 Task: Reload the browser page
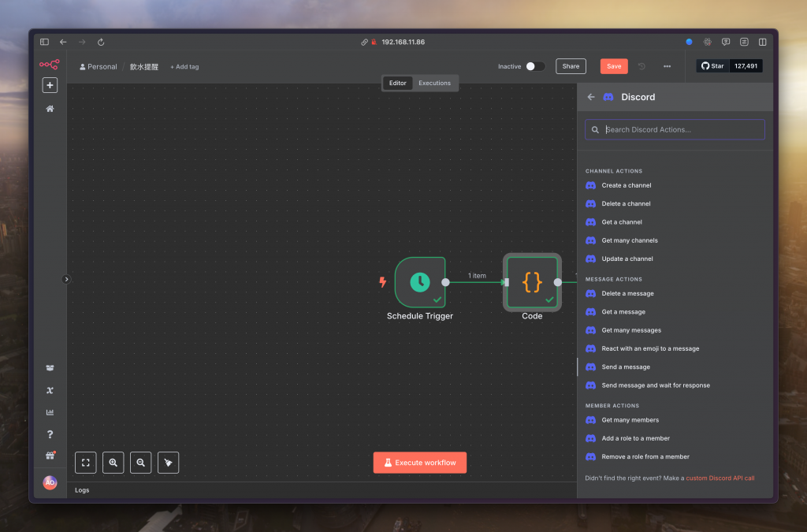pyautogui.click(x=101, y=43)
